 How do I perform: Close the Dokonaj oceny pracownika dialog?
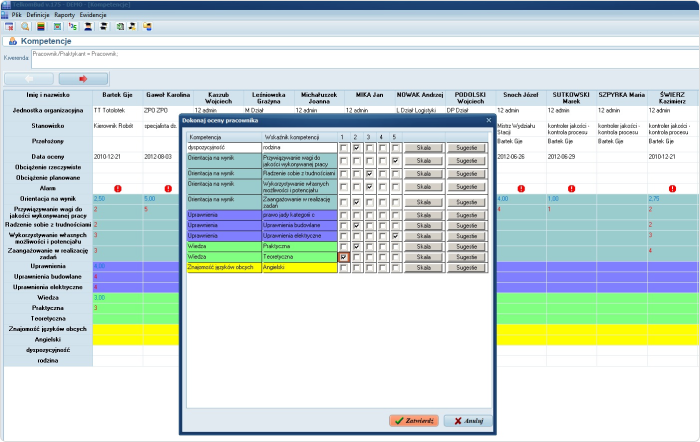488,120
